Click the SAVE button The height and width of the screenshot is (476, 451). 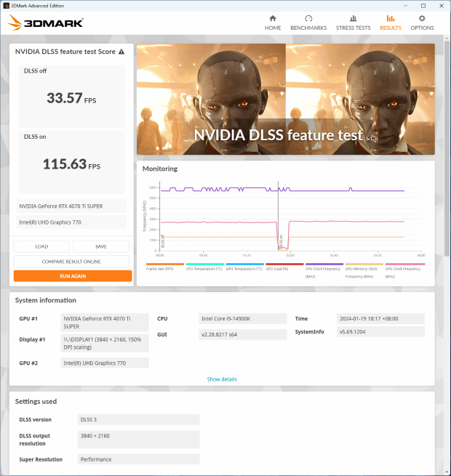coord(101,246)
